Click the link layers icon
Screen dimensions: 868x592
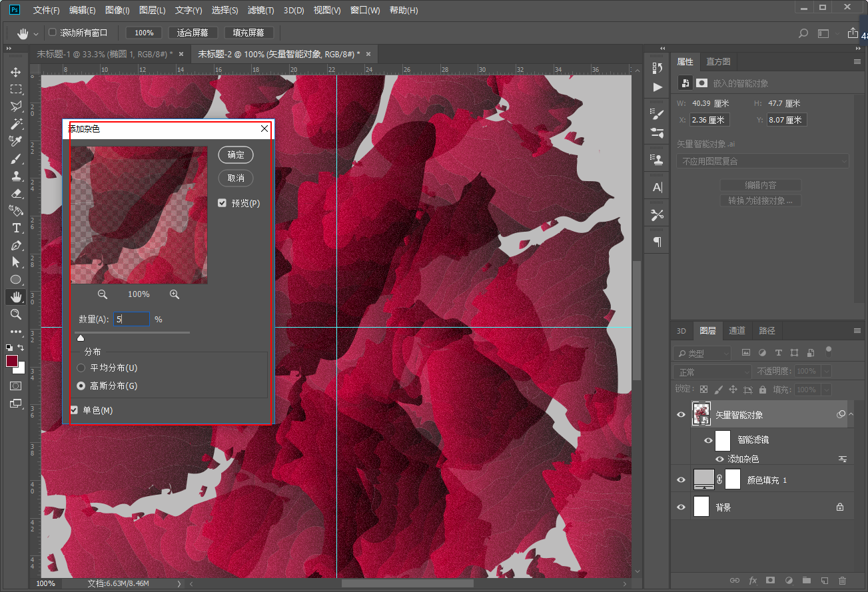tap(735, 581)
